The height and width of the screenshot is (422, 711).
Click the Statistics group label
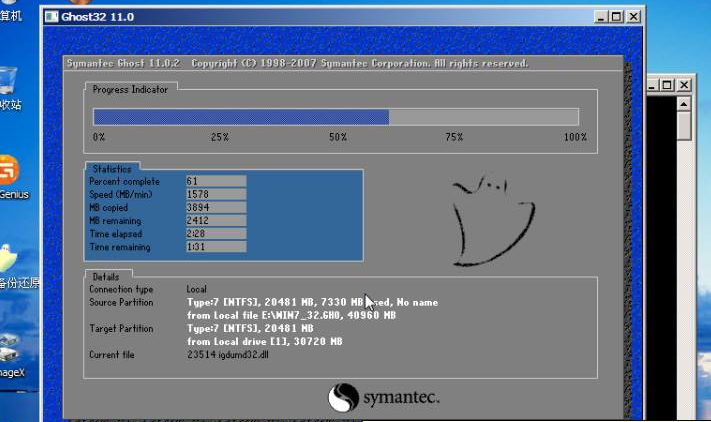click(112, 169)
